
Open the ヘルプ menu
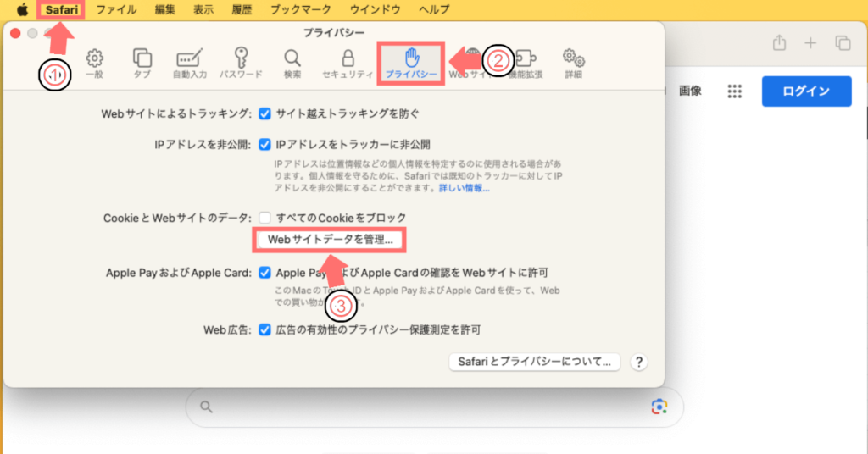[434, 9]
